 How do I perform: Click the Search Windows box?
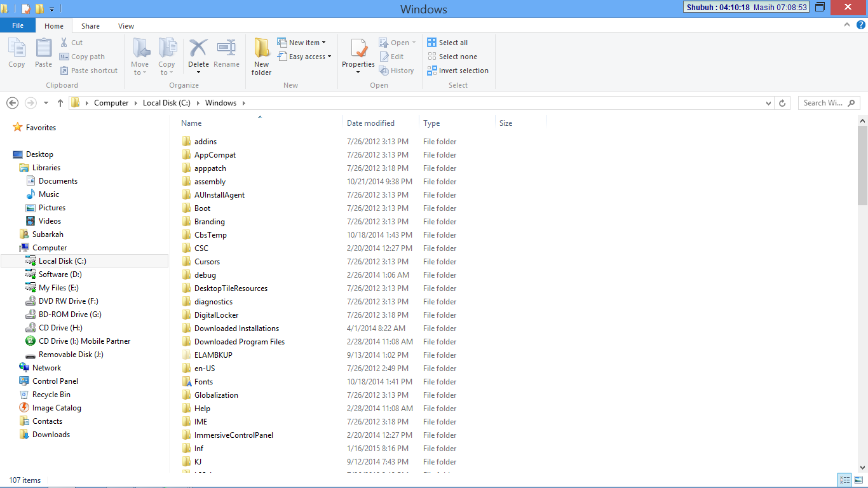[x=829, y=103]
